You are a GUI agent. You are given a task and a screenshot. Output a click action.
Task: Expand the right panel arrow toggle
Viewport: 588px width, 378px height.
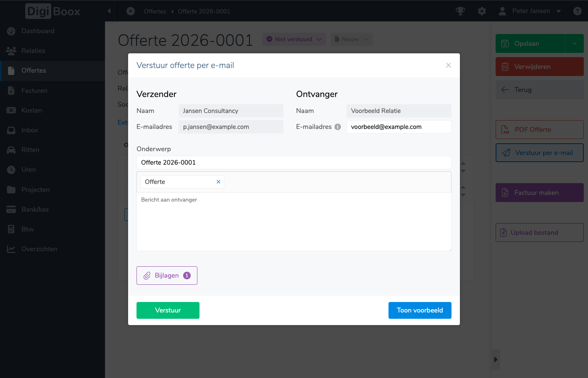point(496,360)
